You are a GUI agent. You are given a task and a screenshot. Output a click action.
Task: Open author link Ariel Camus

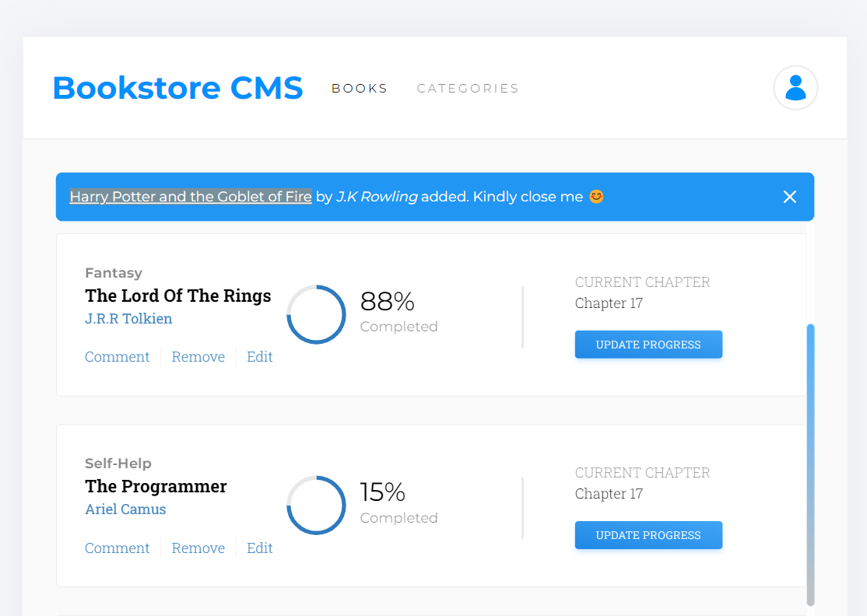(x=125, y=509)
